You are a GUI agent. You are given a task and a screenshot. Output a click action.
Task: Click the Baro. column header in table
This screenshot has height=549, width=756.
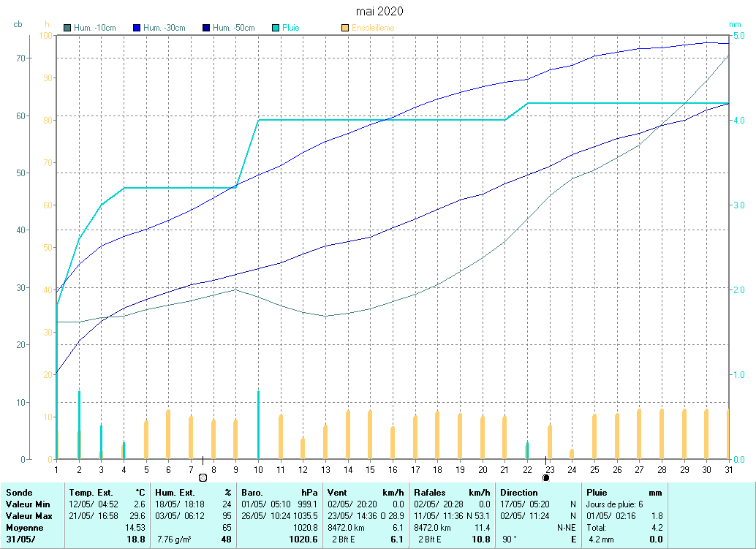pos(252,493)
